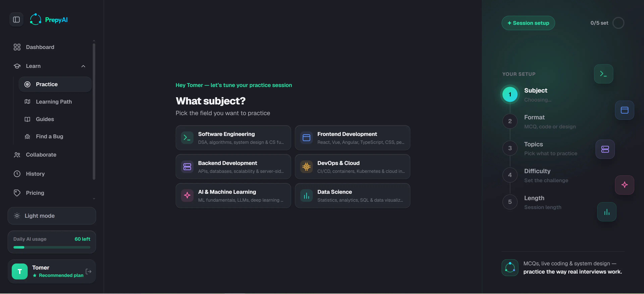Open the Practice menu item
Image resolution: width=644 pixels, height=294 pixels.
(55, 84)
